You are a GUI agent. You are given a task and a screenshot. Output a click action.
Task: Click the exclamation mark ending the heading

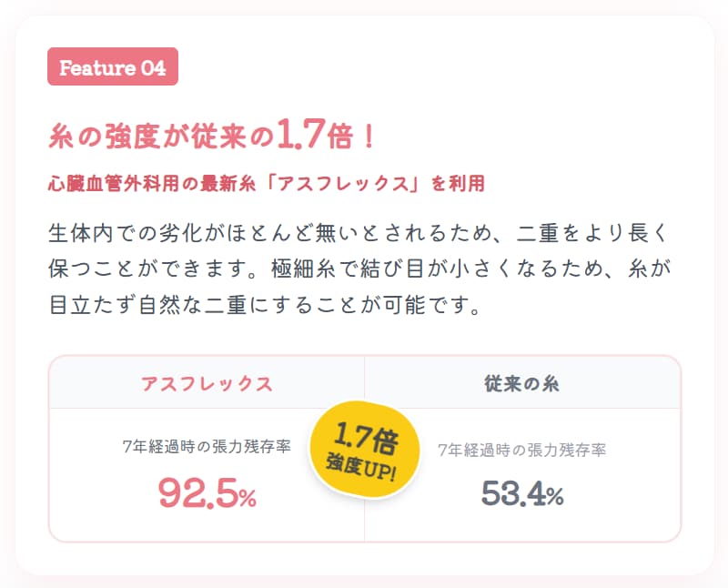[x=366, y=137]
